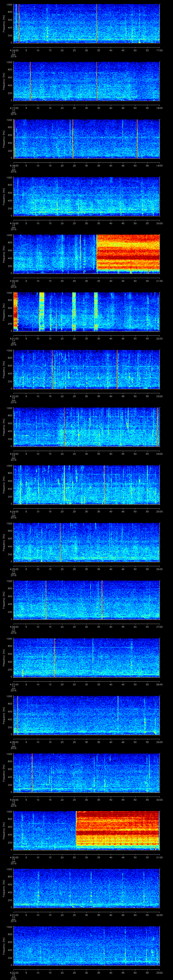Image resolution: width=173 pixels, height=980 pixels.
Task: Pick the spectrogram panel starting at 4:26:00
Action: click(x=87, y=600)
